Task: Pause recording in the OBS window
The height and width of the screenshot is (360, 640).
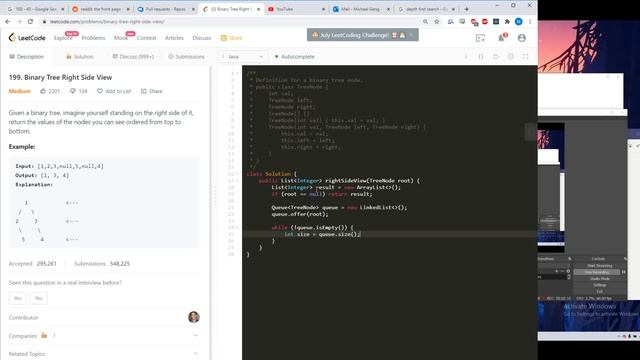Action: point(623,272)
